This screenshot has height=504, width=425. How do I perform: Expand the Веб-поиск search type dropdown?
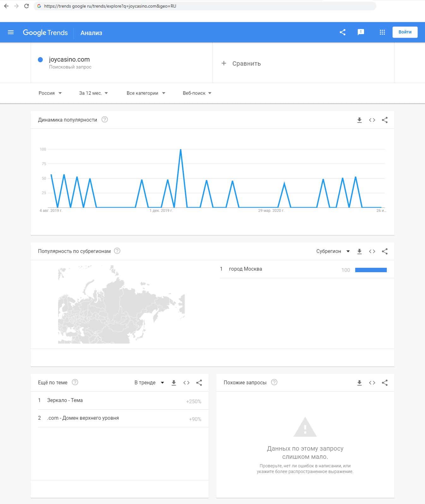coord(197,93)
